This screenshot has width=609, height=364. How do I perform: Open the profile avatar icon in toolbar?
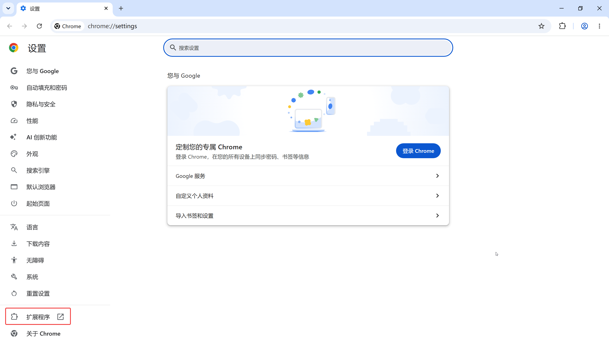click(585, 26)
